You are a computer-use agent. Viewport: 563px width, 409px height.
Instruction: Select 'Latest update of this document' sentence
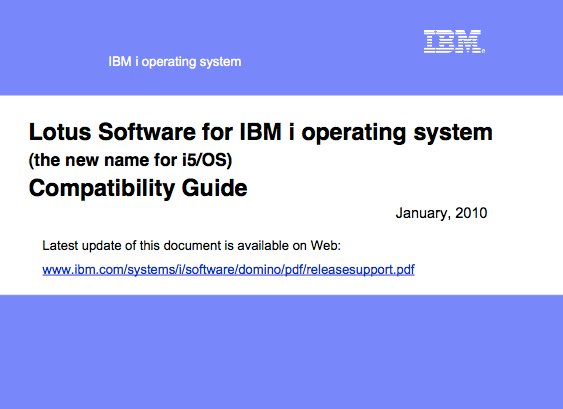click(x=191, y=246)
